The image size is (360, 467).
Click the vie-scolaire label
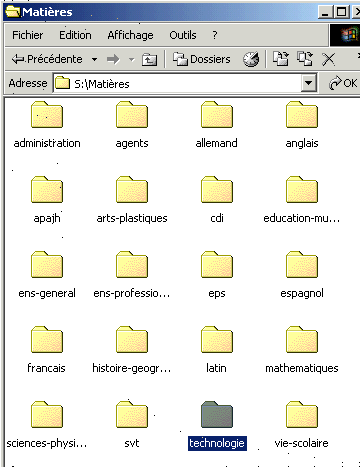[x=302, y=443]
